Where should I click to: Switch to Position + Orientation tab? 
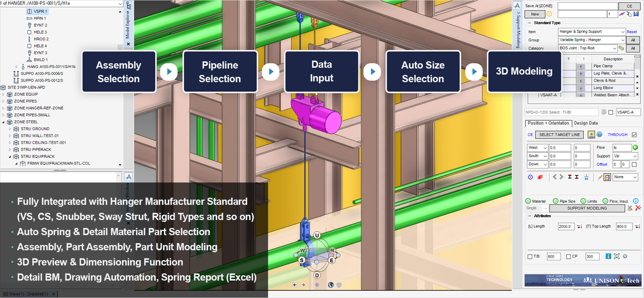coord(548,123)
